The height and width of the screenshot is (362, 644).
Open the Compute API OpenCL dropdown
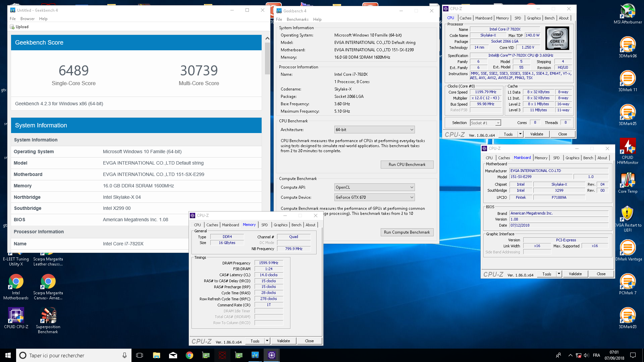(x=374, y=187)
